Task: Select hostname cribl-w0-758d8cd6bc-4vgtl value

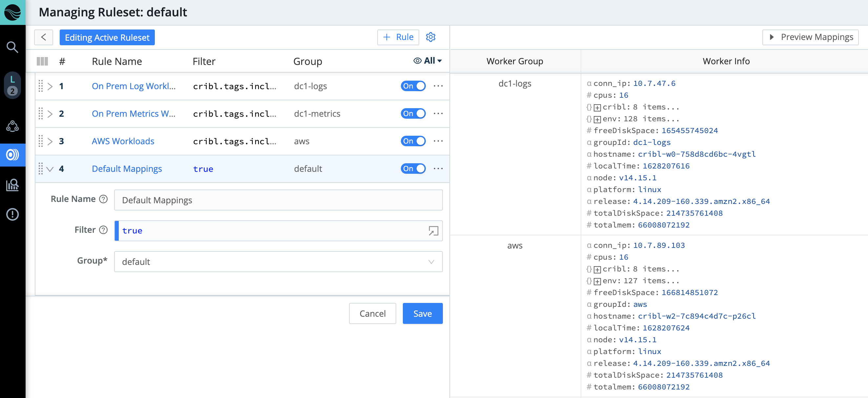Action: (697, 154)
